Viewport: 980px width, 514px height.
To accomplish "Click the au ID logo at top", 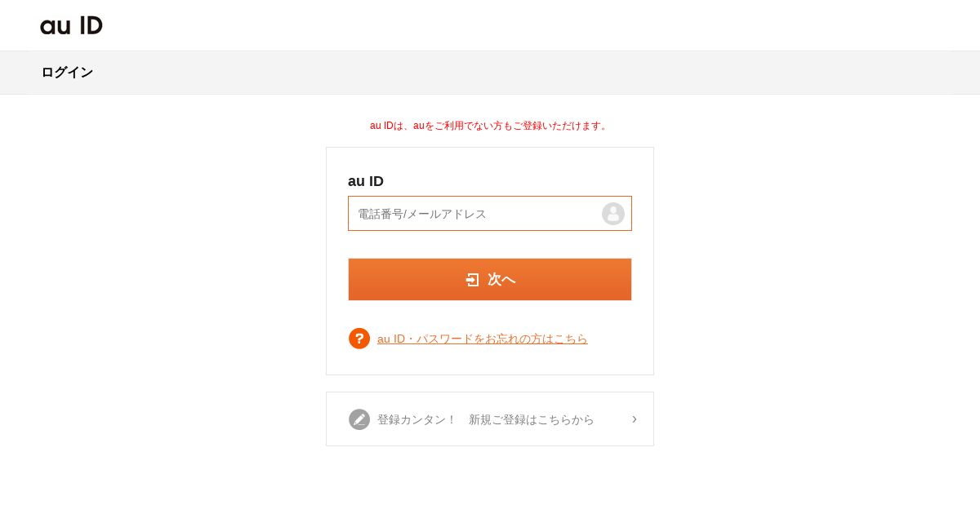I will point(71,25).
